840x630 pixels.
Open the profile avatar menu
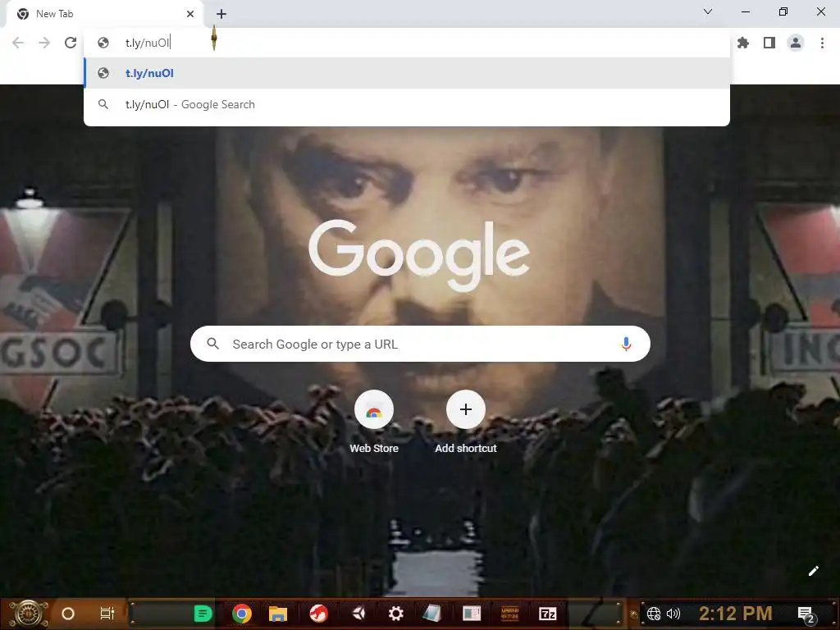tap(796, 43)
